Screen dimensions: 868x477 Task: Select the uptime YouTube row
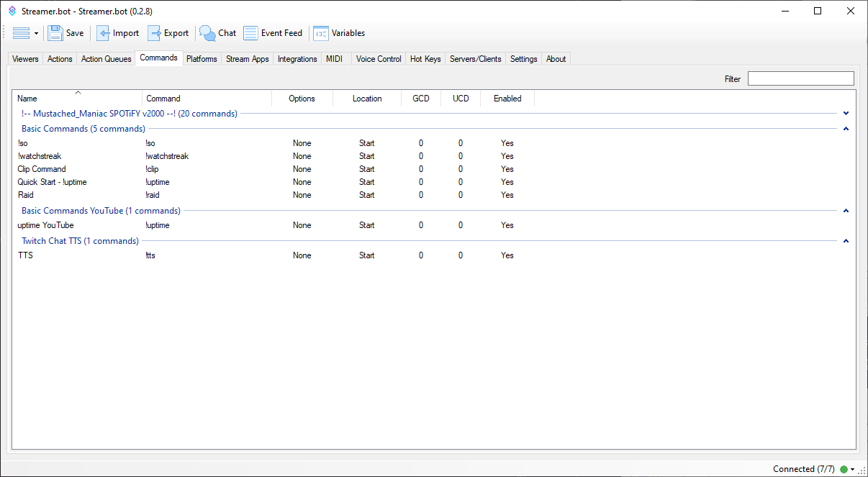(x=434, y=225)
